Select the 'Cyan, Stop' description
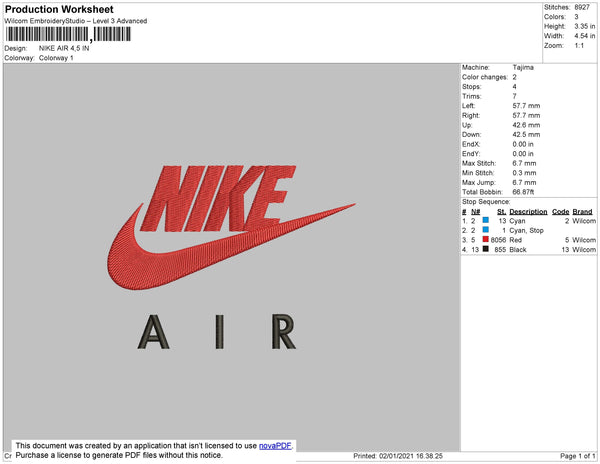This screenshot has height=464, width=600. [x=526, y=230]
